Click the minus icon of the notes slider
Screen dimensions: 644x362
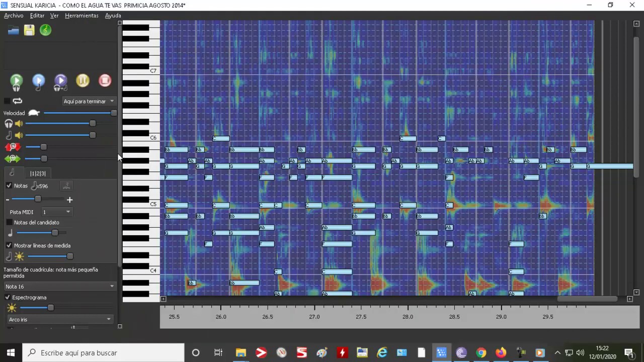(8, 200)
